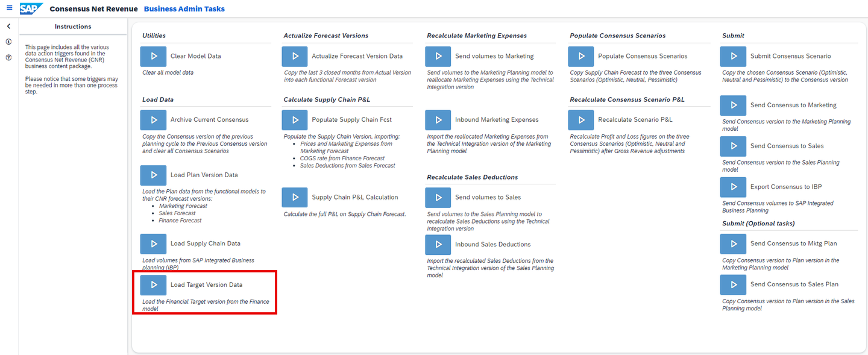This screenshot has width=868, height=355.
Task: Run the Load Target Version Data trigger
Action: click(x=153, y=285)
